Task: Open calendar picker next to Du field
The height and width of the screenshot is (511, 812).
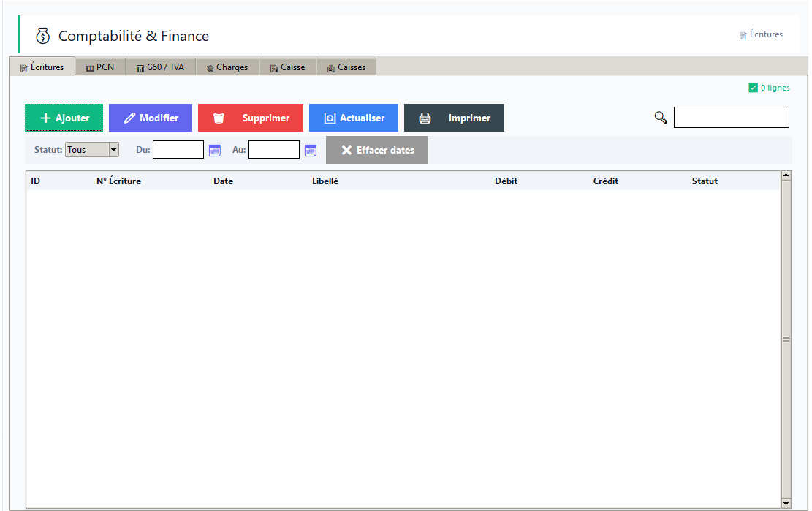Action: click(x=214, y=150)
